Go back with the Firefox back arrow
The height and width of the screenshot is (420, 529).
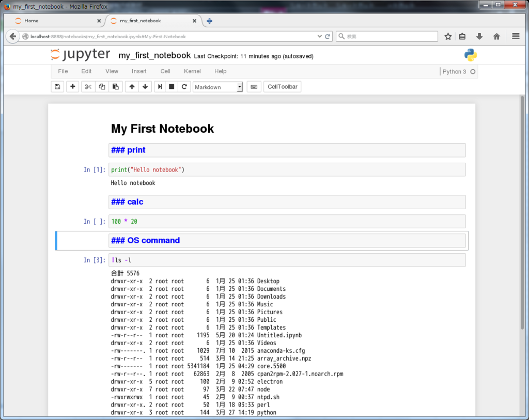[x=13, y=37]
